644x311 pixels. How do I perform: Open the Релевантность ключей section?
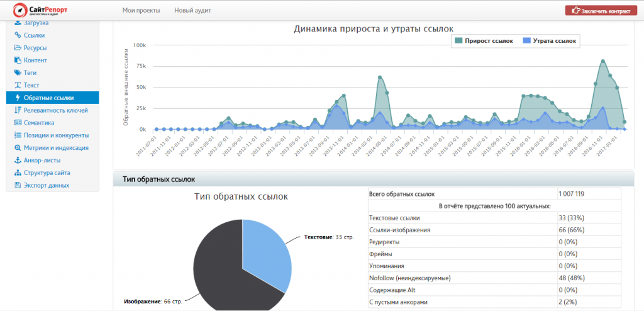pyautogui.click(x=55, y=110)
